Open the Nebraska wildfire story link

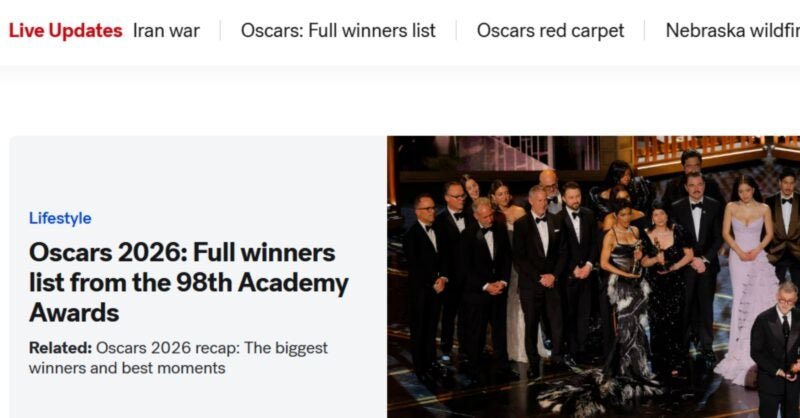click(x=733, y=31)
